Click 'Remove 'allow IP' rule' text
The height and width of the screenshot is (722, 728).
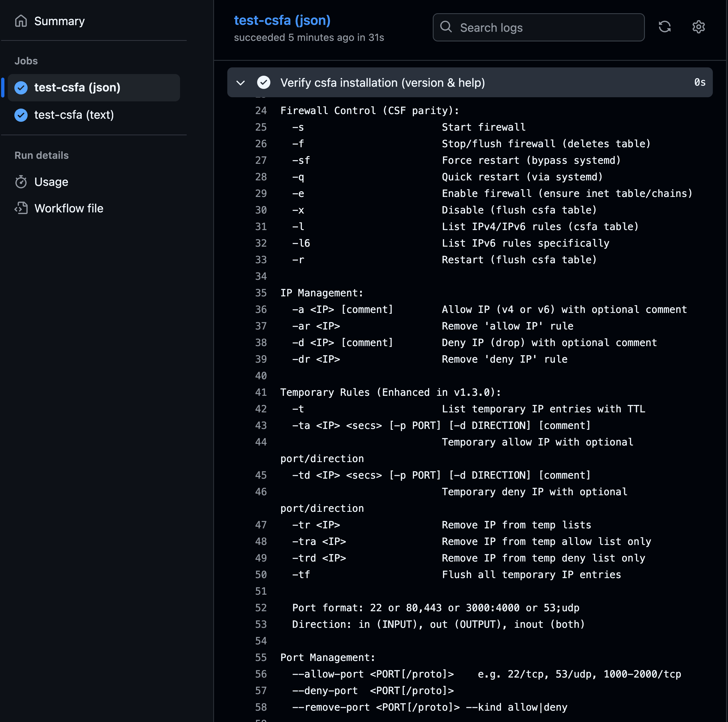click(x=507, y=326)
